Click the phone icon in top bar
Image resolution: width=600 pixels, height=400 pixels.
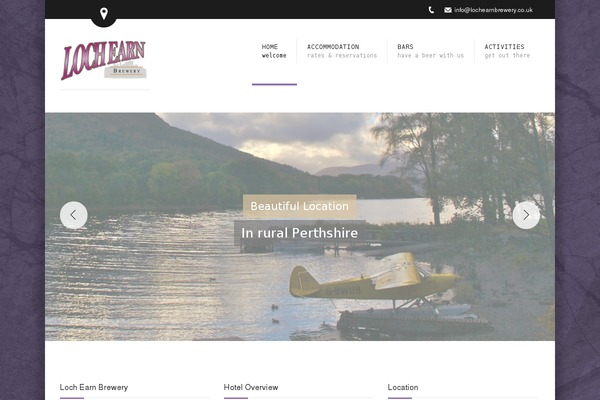431,10
